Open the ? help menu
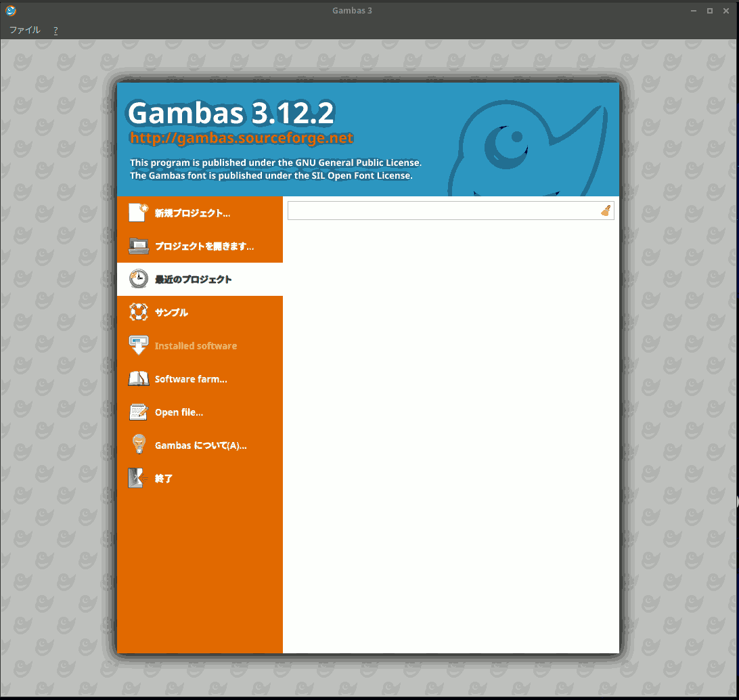 [55, 30]
